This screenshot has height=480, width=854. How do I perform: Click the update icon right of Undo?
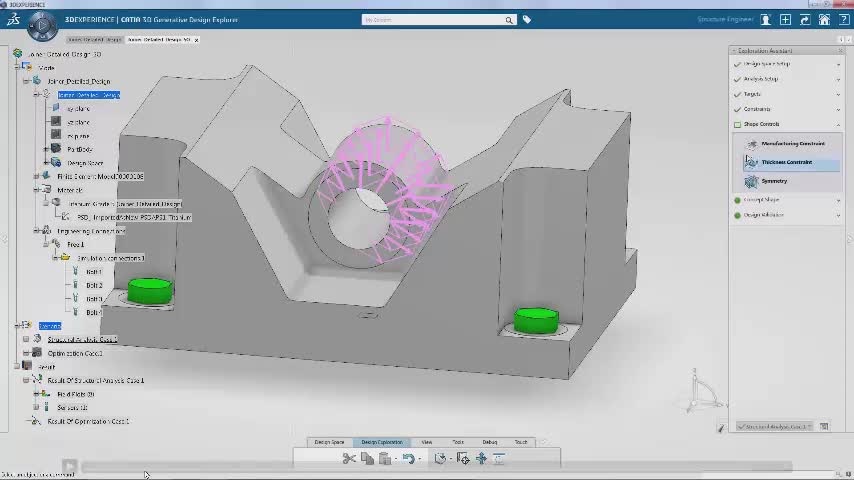tap(440, 459)
